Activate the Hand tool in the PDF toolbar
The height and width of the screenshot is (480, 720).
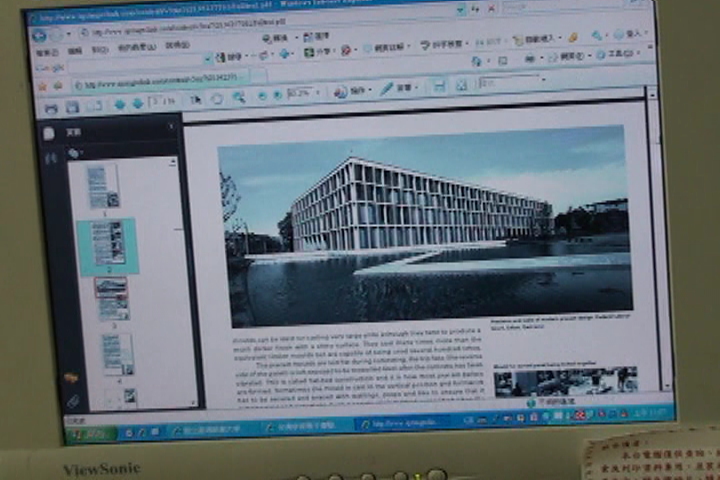[x=217, y=99]
